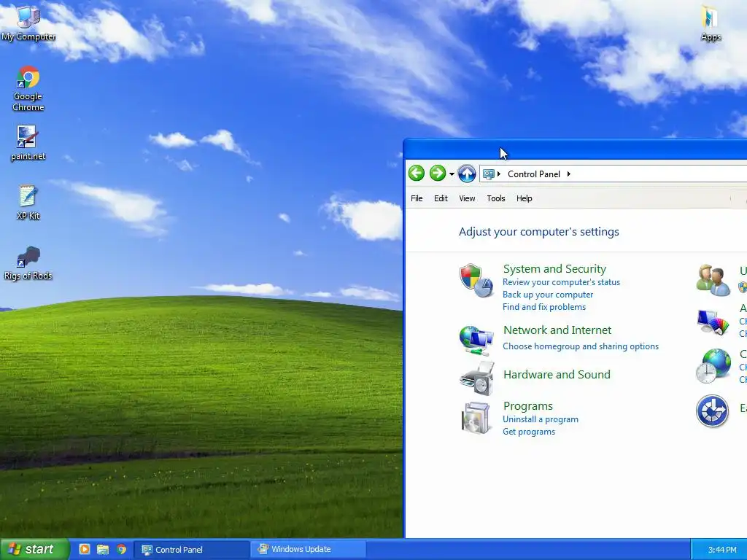
Task: Click the green Forward arrow button
Action: click(x=438, y=174)
